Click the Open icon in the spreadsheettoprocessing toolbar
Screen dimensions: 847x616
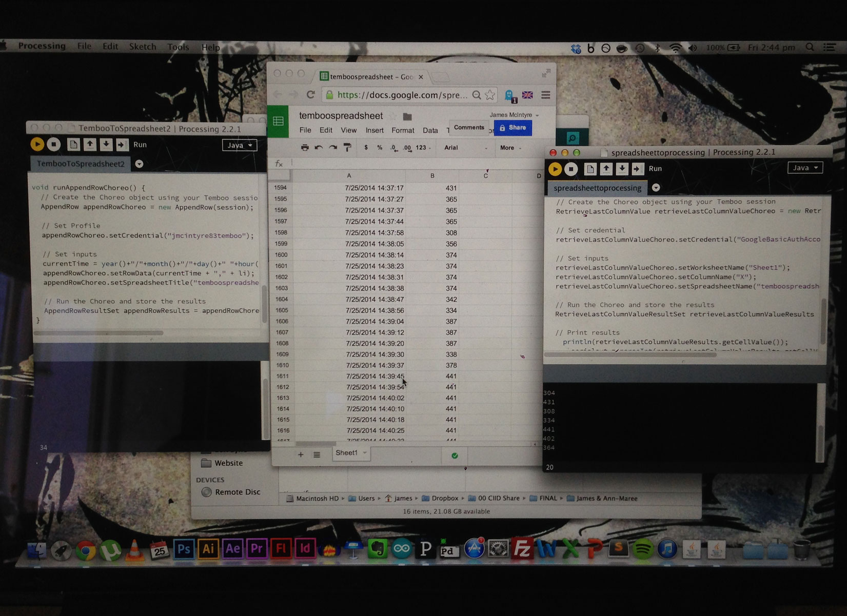coord(606,168)
